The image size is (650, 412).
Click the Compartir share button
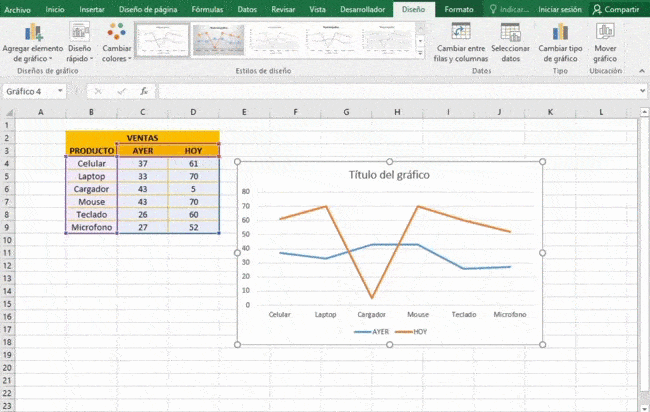(x=616, y=9)
